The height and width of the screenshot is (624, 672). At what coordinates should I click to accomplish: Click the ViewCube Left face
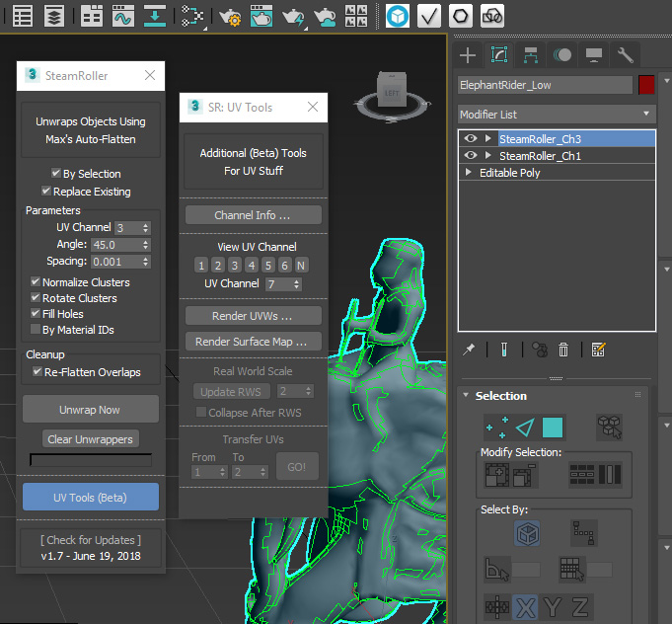392,93
